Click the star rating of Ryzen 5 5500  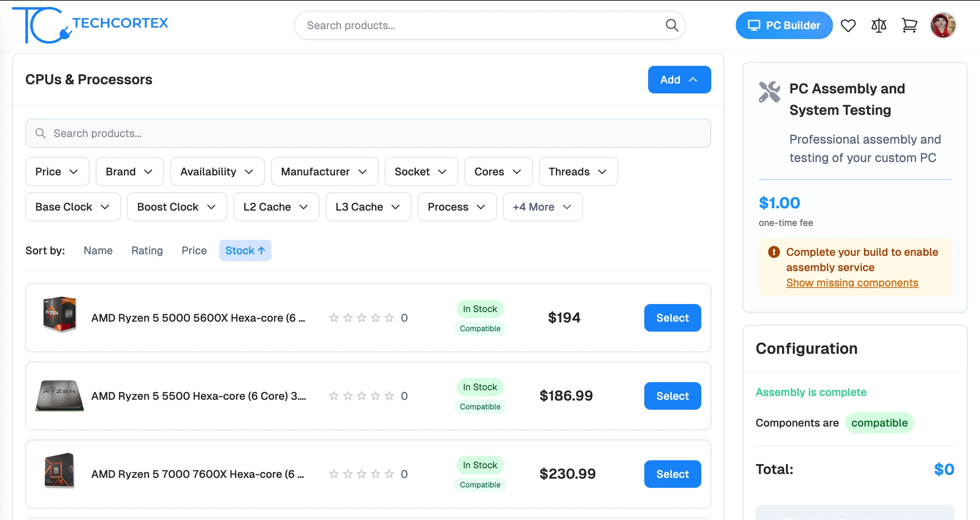pyautogui.click(x=361, y=396)
